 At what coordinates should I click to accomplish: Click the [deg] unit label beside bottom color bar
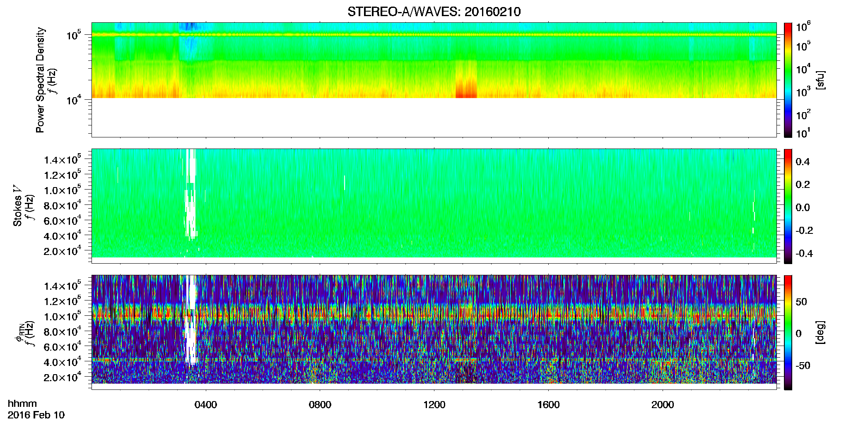(820, 332)
